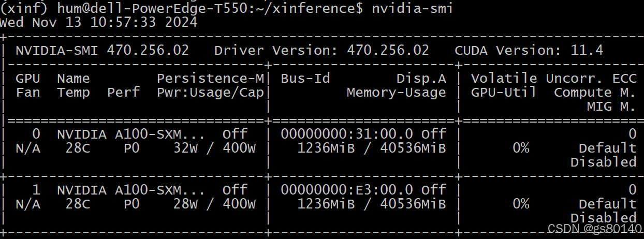
Task: Click the "P0" perf state in GPU 1 row
Action: 131,204
